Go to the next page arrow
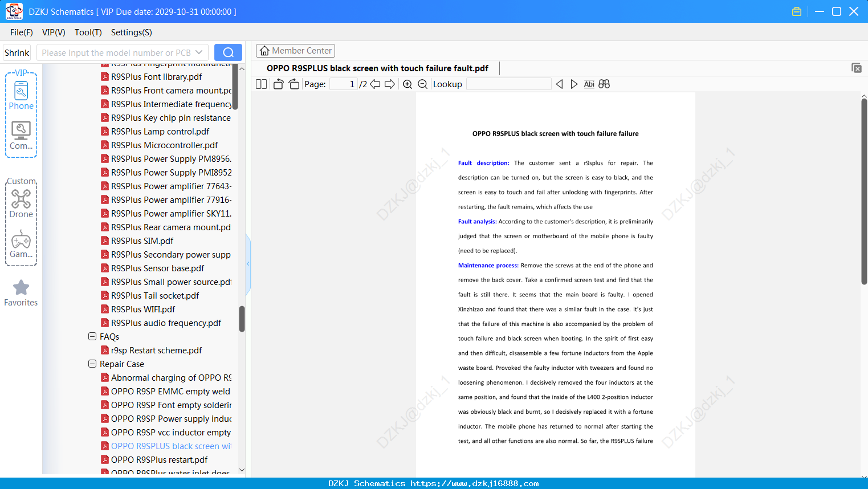The width and height of the screenshot is (868, 489). coord(390,84)
